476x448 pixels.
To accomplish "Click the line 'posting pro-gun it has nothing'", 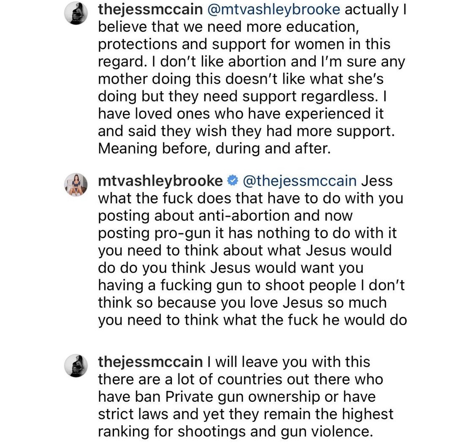I will (247, 233).
